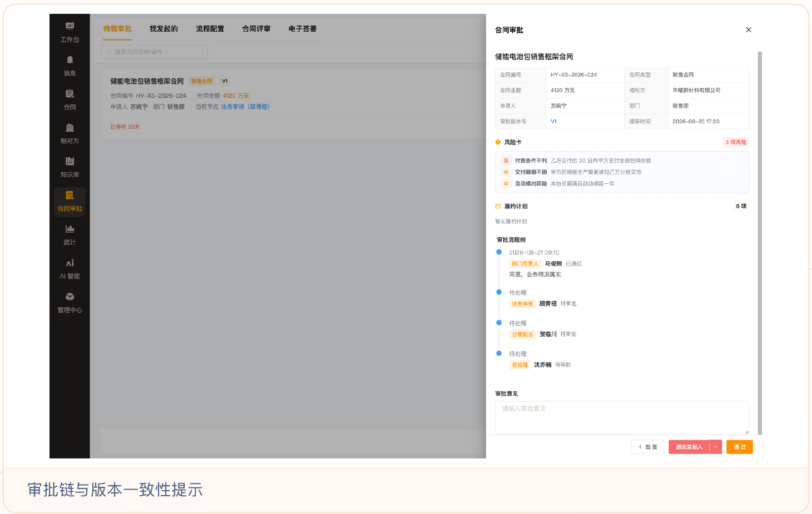This screenshot has width=812, height=514.
Task: Click the 部门负责人 tag in approval tree
Action: tap(525, 263)
